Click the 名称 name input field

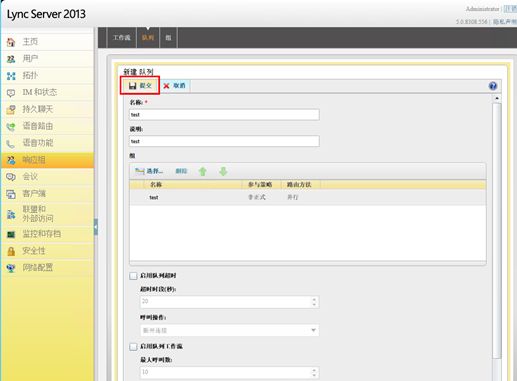click(x=224, y=115)
